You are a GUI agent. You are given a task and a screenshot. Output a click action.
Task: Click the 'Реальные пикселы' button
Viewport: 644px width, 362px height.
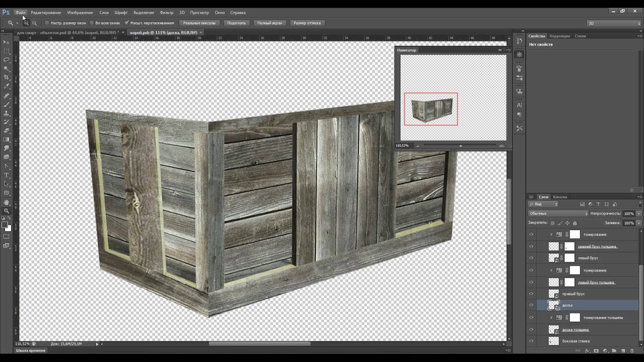[199, 23]
